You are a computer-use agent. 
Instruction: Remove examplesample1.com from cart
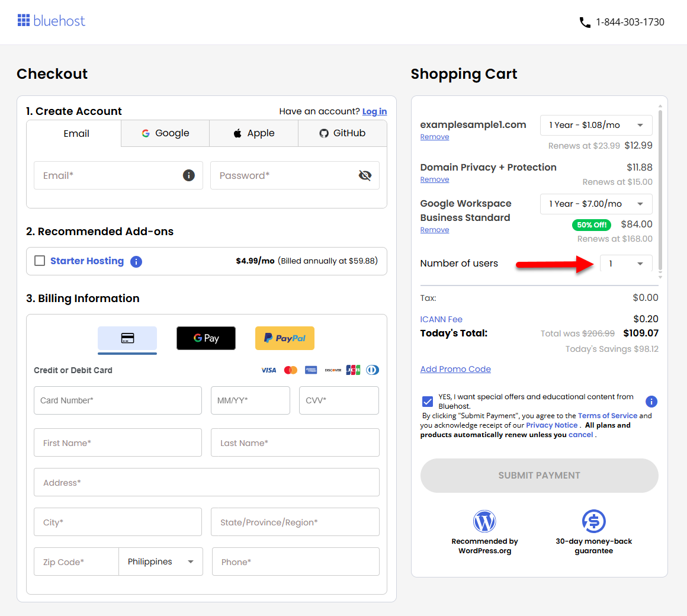tap(435, 137)
